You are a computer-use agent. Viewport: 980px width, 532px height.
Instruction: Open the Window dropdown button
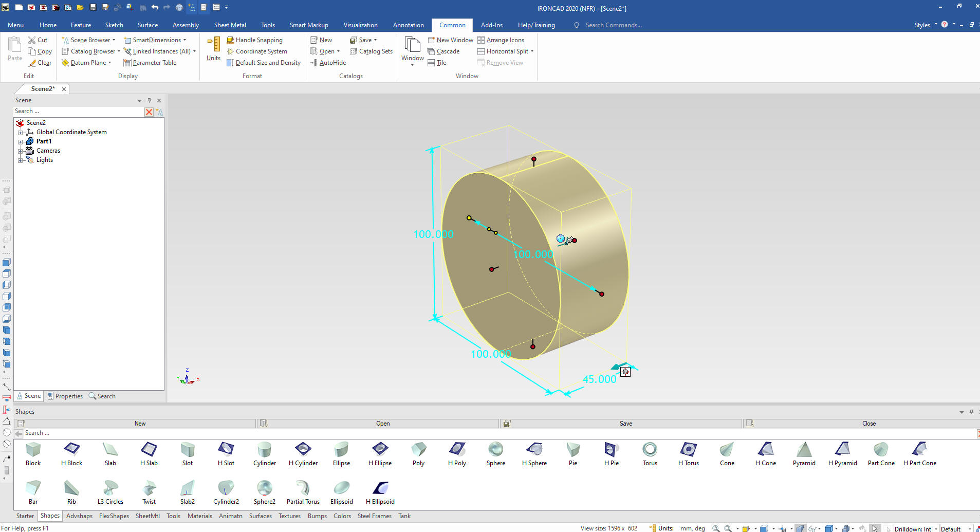pos(412,51)
